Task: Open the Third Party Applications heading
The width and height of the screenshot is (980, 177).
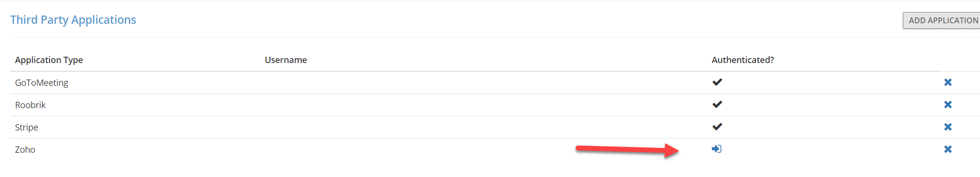Action: pos(73,20)
